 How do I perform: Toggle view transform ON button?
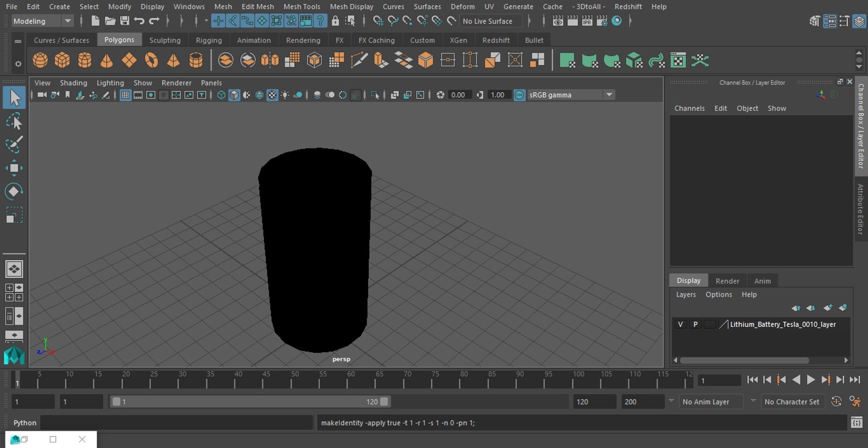pos(519,95)
